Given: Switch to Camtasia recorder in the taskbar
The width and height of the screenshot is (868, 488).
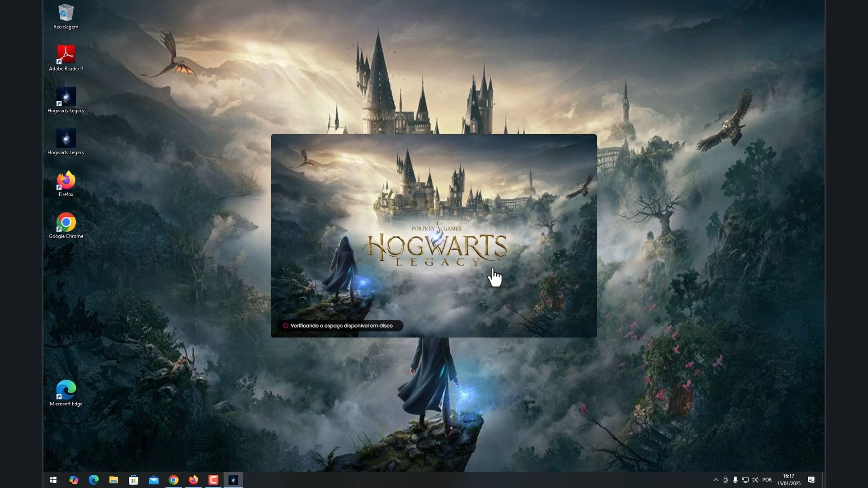Looking at the screenshot, I should (213, 480).
